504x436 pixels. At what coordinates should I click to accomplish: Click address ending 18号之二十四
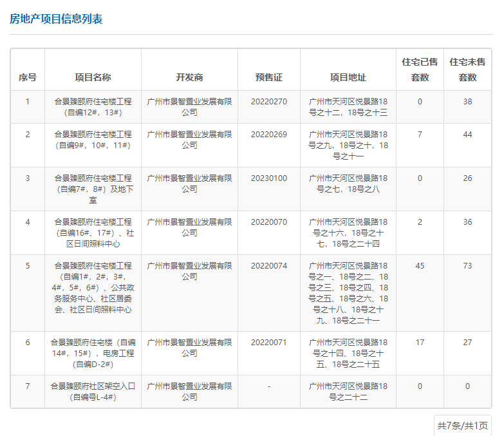click(x=348, y=232)
